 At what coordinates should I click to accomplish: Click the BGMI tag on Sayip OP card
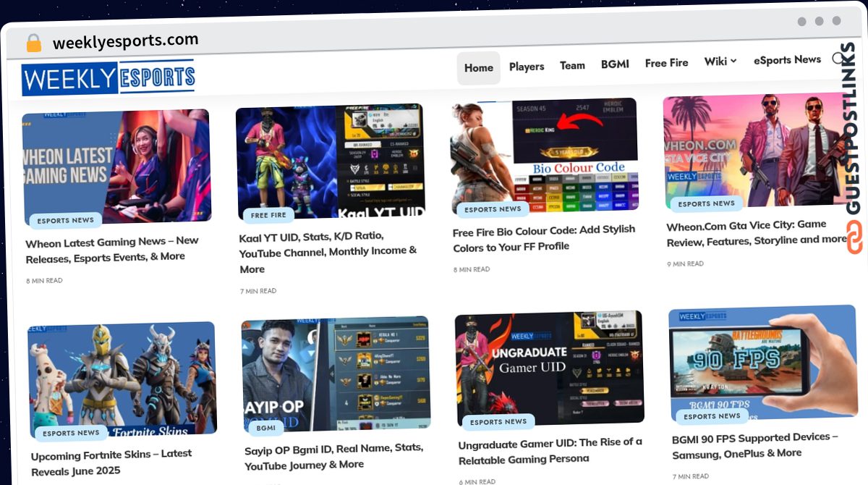[x=266, y=428]
